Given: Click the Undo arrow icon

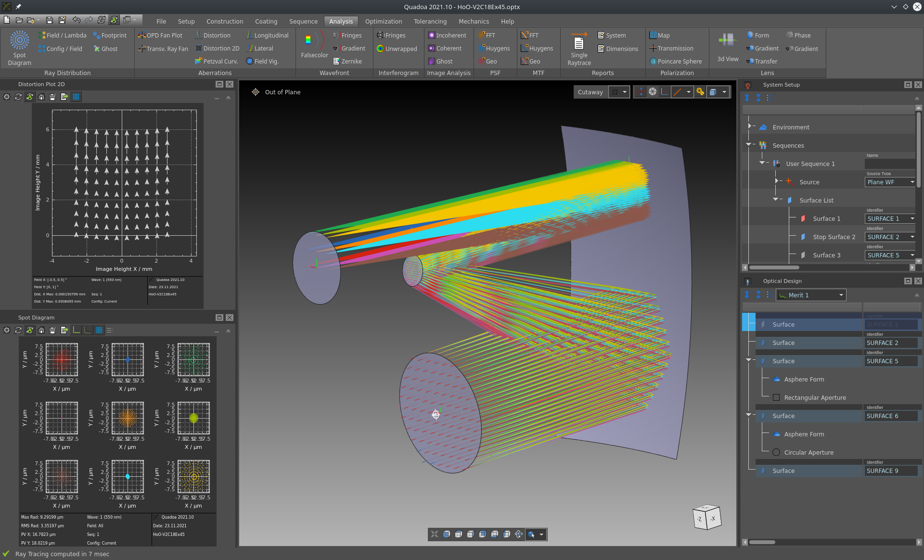Looking at the screenshot, I should pos(76,20).
